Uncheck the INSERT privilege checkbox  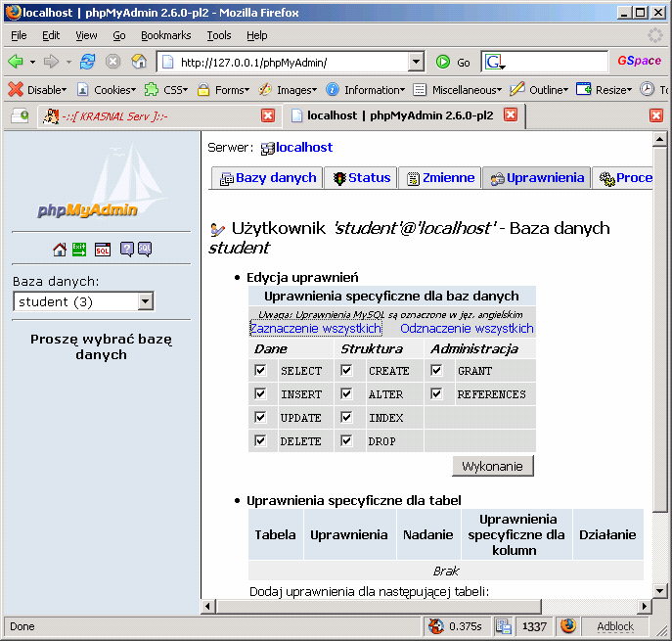[x=260, y=393]
